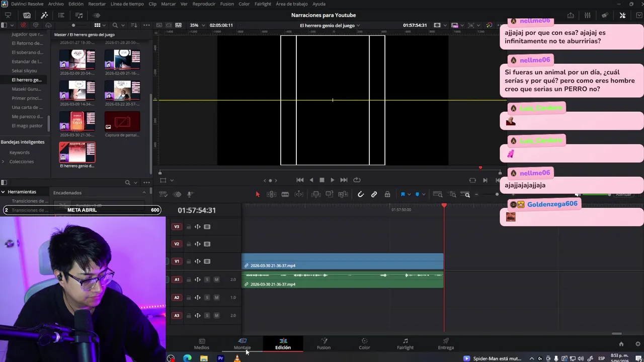Click Go to Last Frame button

point(344,180)
